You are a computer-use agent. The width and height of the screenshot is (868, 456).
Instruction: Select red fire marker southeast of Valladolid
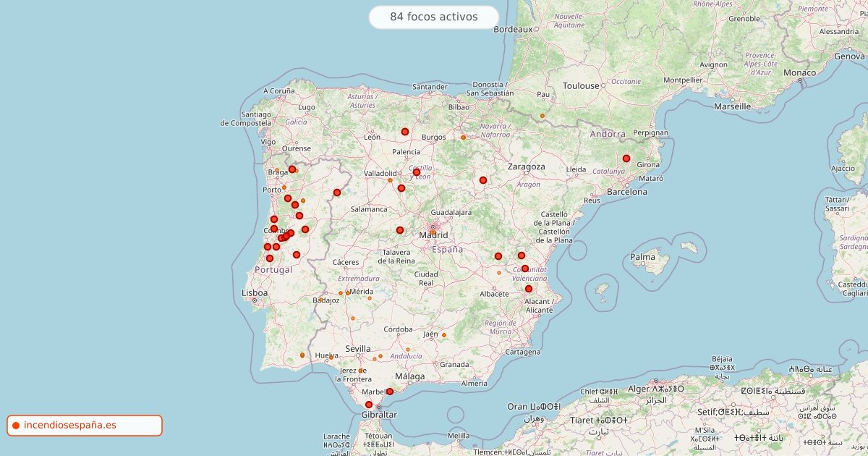[x=401, y=188]
